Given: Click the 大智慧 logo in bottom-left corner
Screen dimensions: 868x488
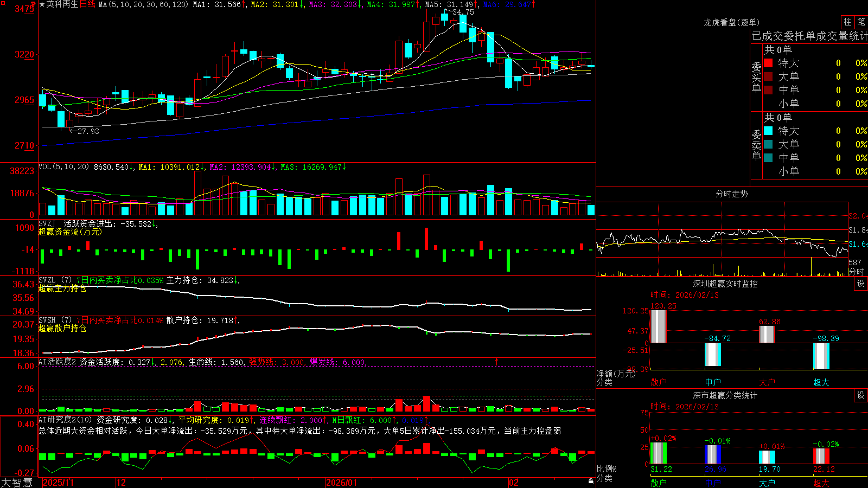Looking at the screenshot, I should [x=17, y=483].
